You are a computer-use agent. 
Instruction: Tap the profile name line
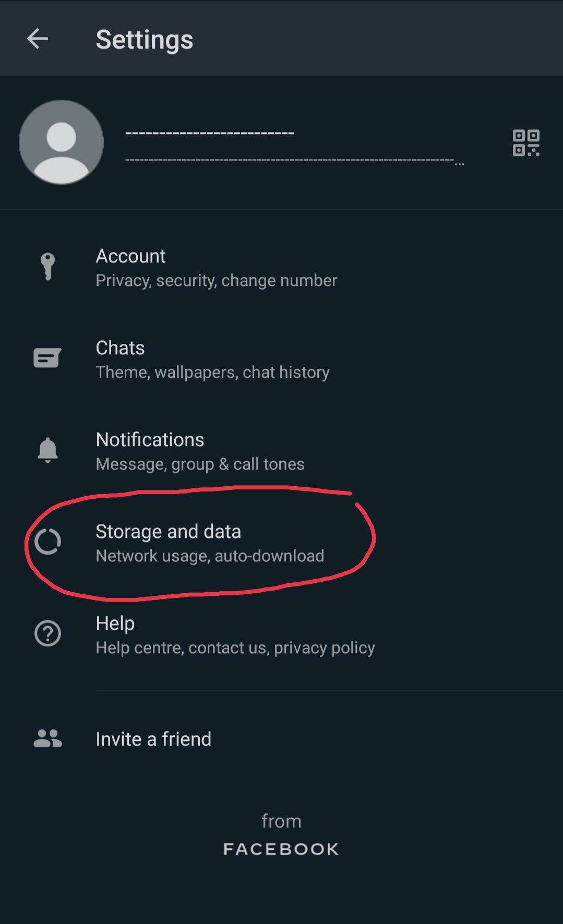pyautogui.click(x=210, y=133)
